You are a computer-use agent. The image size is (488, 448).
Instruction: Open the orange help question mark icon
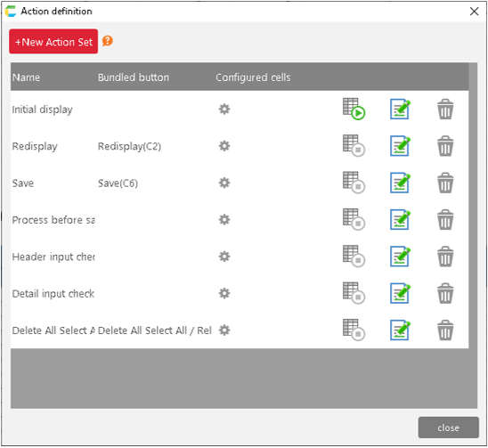(108, 41)
